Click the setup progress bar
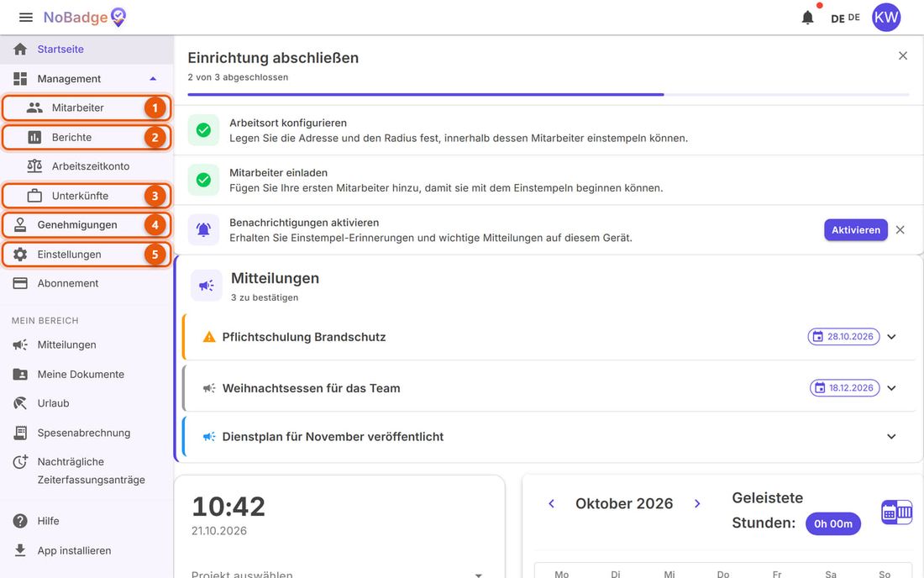The height and width of the screenshot is (578, 924). [x=548, y=94]
